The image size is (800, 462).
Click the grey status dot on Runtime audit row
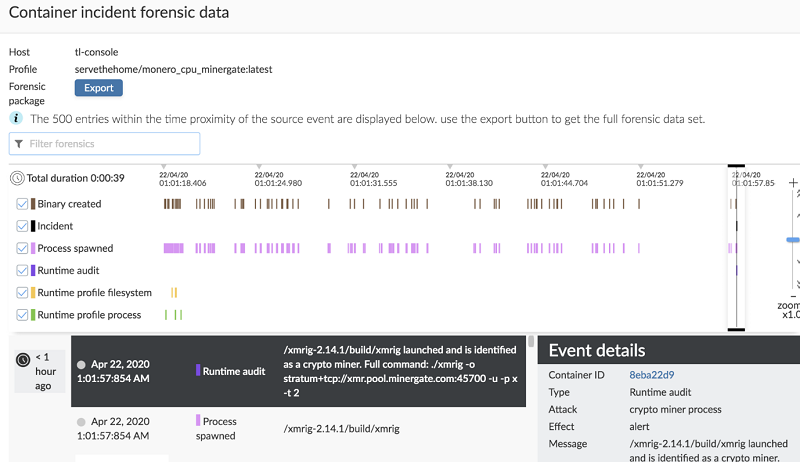point(81,365)
